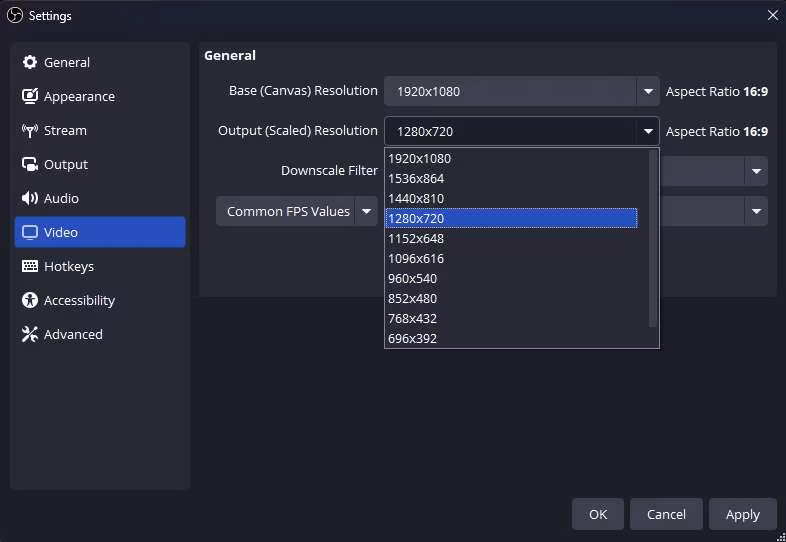
Task: Click the Hotkeys keyboard icon
Action: pyautogui.click(x=30, y=267)
